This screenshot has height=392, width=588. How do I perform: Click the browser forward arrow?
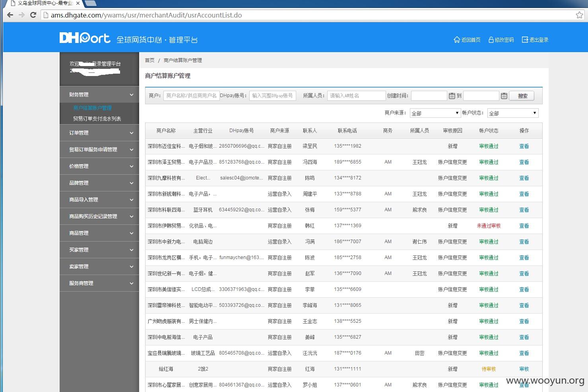(21, 15)
